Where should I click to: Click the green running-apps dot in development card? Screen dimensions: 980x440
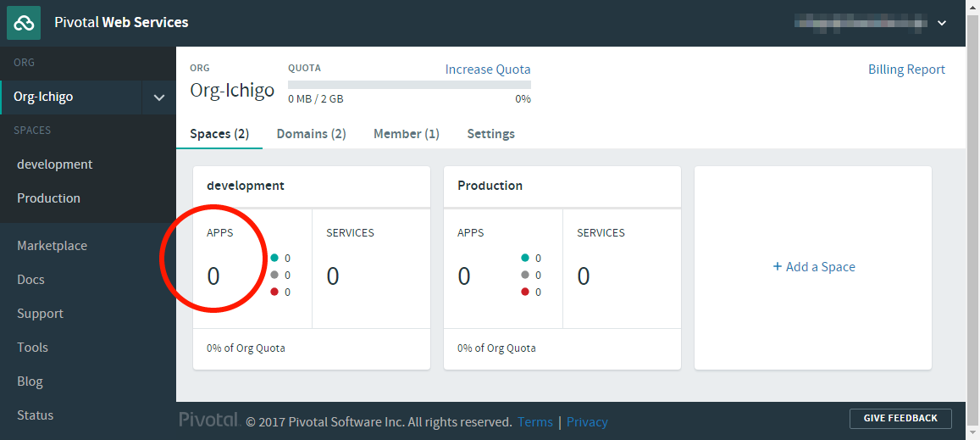(x=274, y=258)
